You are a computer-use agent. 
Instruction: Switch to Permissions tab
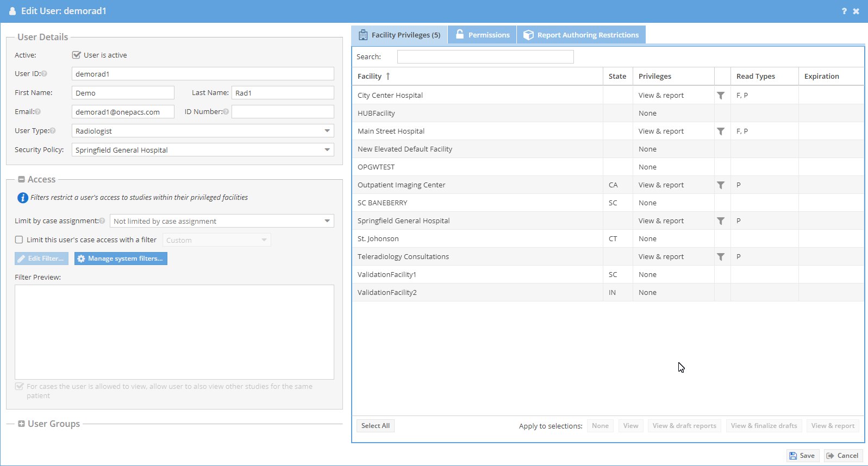point(483,35)
